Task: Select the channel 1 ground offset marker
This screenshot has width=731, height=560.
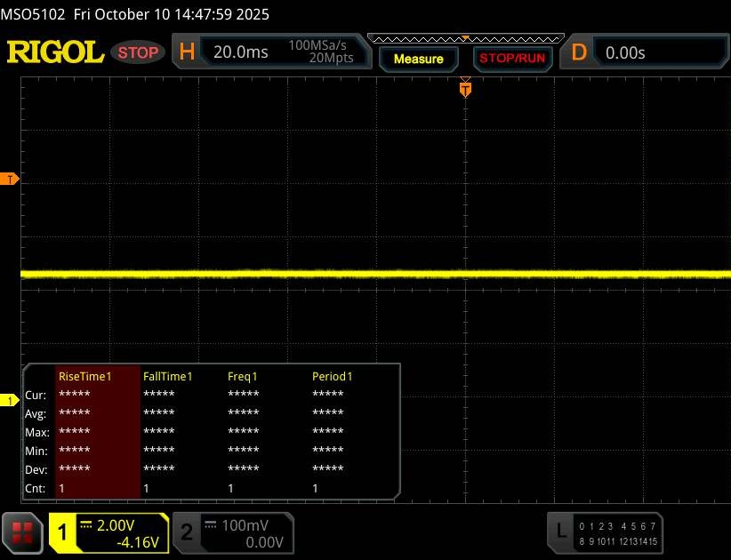Action: 10,401
